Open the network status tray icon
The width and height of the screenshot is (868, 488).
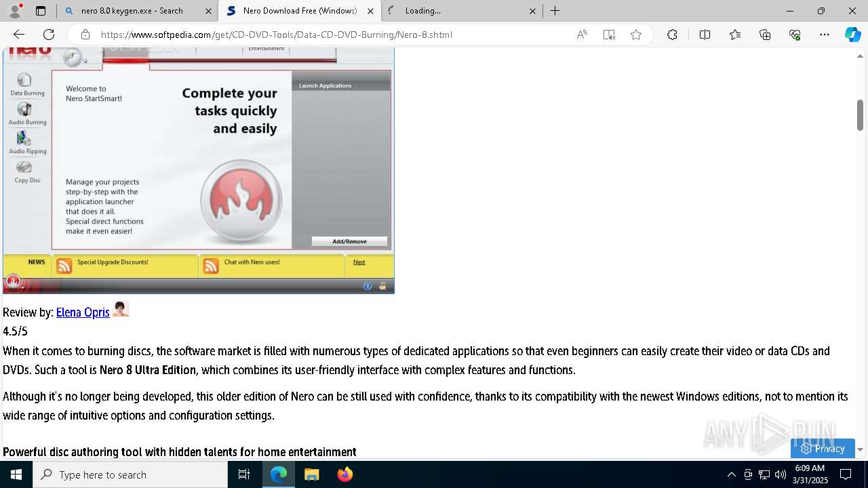tap(764, 474)
